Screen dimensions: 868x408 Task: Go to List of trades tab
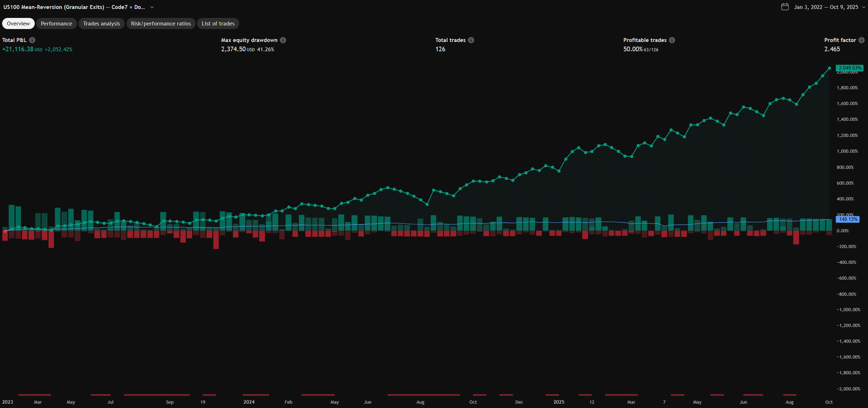[218, 24]
